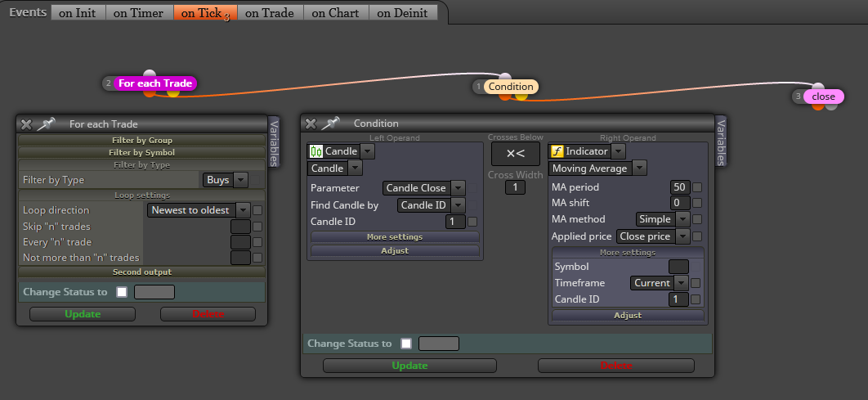Select the close node

click(x=823, y=97)
